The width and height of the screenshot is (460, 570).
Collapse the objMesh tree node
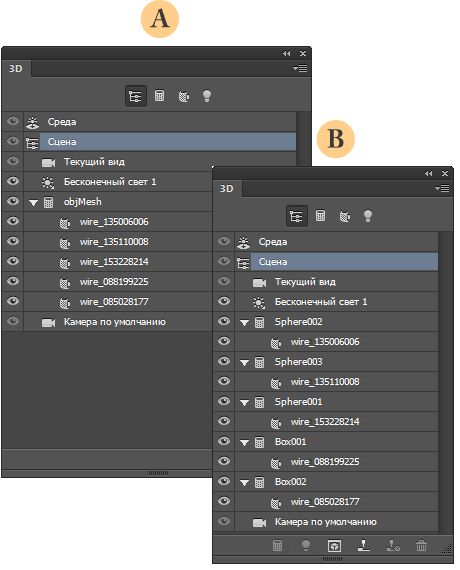pyautogui.click(x=33, y=203)
